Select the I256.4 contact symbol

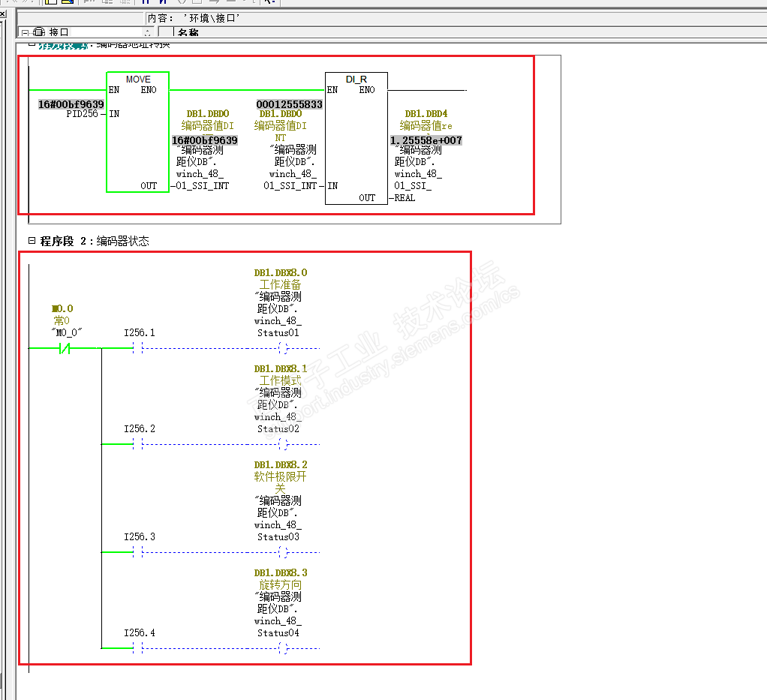[137, 648]
